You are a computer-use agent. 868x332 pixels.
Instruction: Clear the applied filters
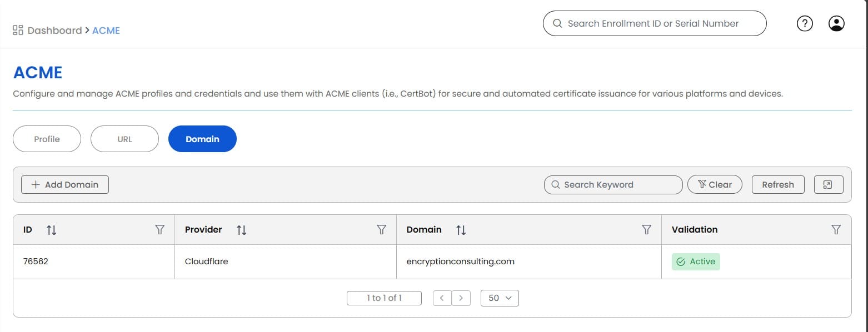(x=715, y=185)
